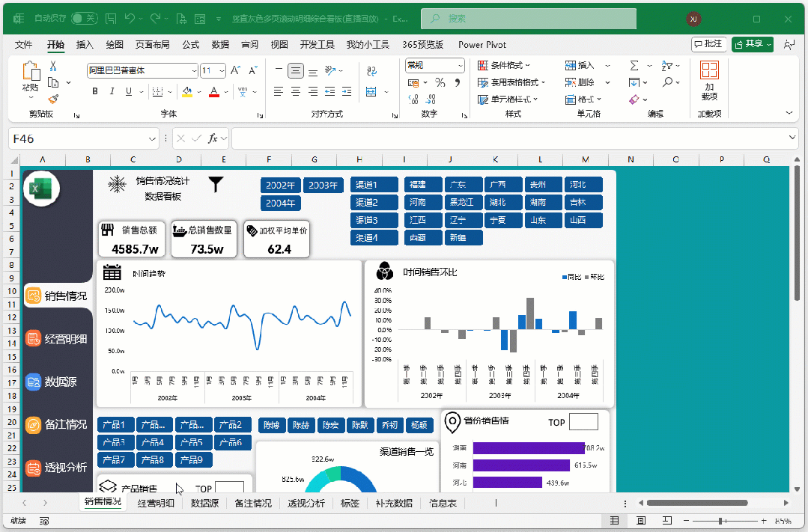Switch to the 公式 ribbon tab
Image resolution: width=808 pixels, height=532 pixels.
(x=191, y=45)
